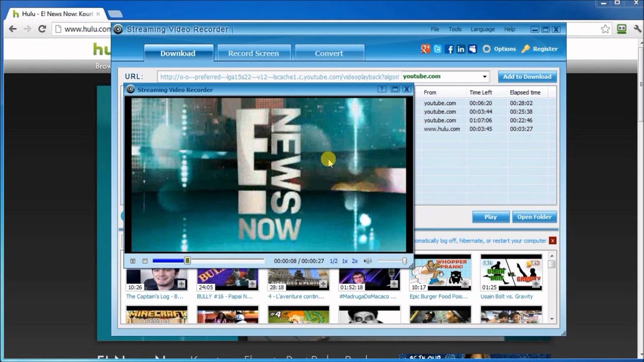Open the File menu
Viewport: 644px width, 362px height.
point(435,30)
